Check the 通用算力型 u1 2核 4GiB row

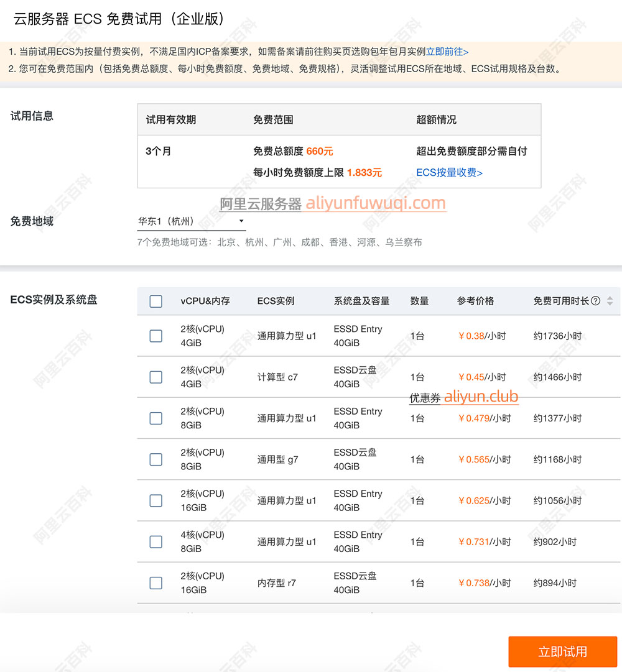click(x=156, y=336)
